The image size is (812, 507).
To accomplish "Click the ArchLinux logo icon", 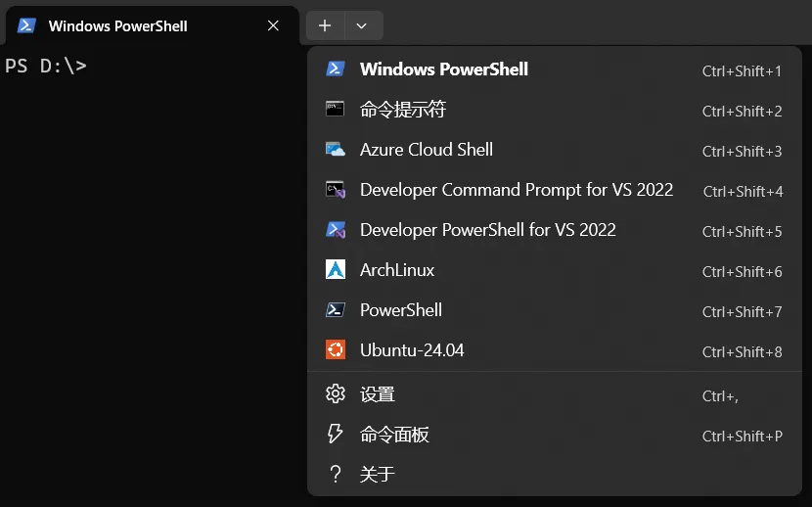I will (336, 270).
